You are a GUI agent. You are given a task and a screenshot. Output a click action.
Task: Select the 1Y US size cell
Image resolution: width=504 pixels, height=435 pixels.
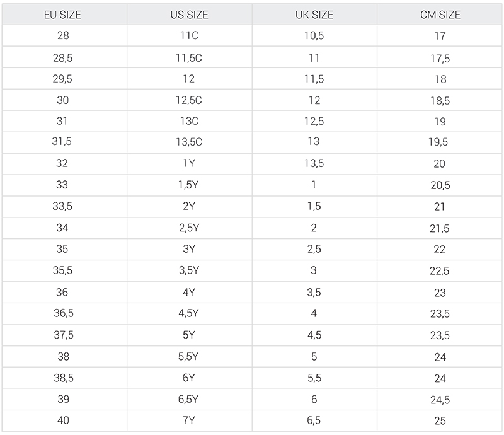tap(190, 164)
